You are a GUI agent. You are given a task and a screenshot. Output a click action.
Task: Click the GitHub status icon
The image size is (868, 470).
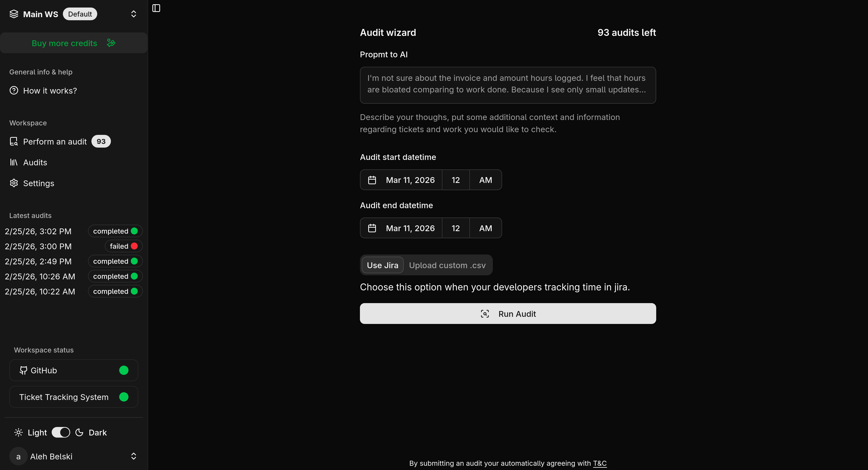(x=23, y=370)
